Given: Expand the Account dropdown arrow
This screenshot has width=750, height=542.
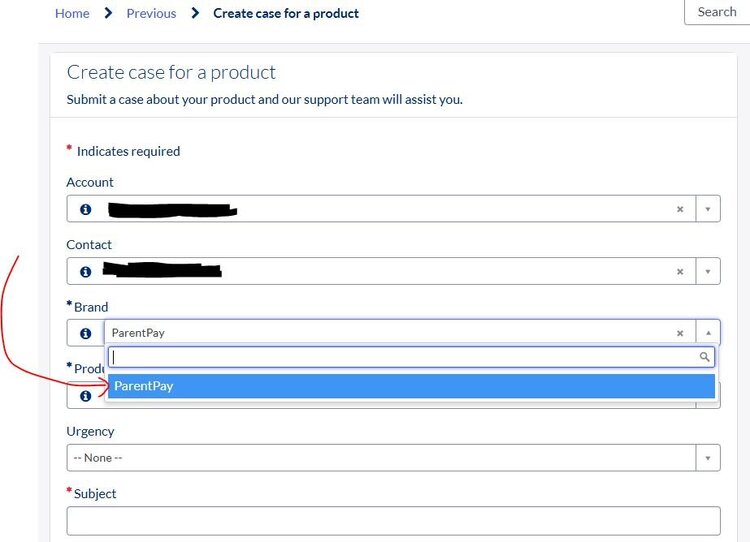Looking at the screenshot, I should point(708,209).
